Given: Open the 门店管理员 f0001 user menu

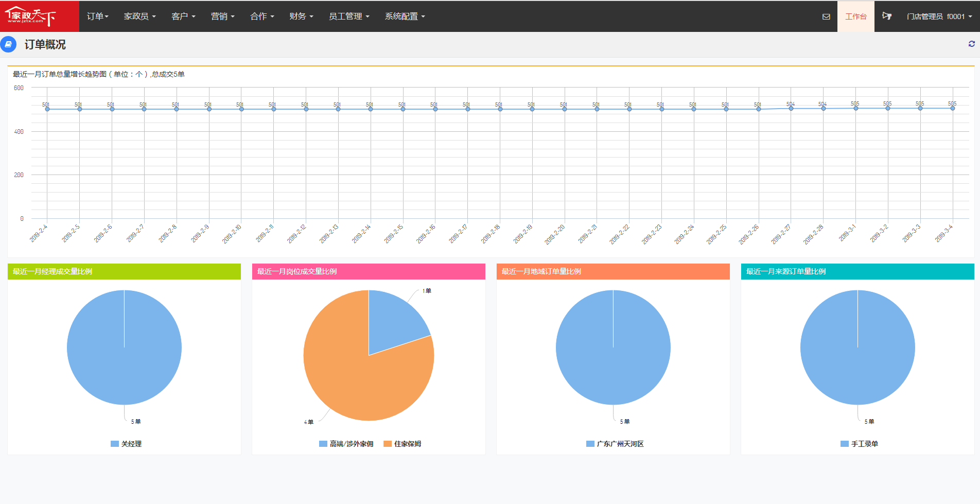Looking at the screenshot, I should [x=939, y=16].
